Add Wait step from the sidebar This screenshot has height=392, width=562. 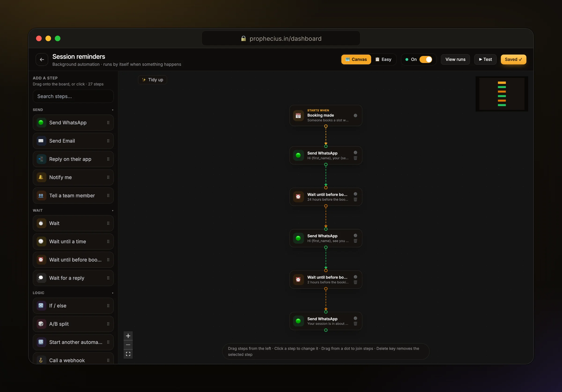[73, 223]
